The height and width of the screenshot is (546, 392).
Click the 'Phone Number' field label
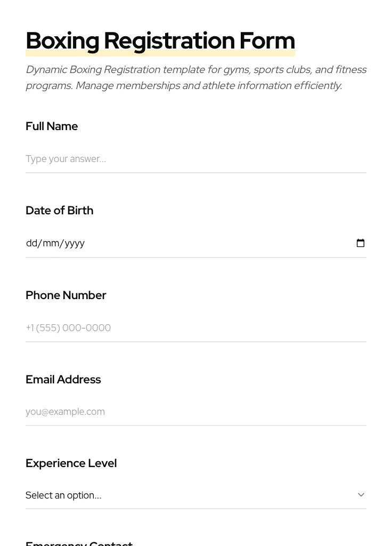(x=66, y=295)
